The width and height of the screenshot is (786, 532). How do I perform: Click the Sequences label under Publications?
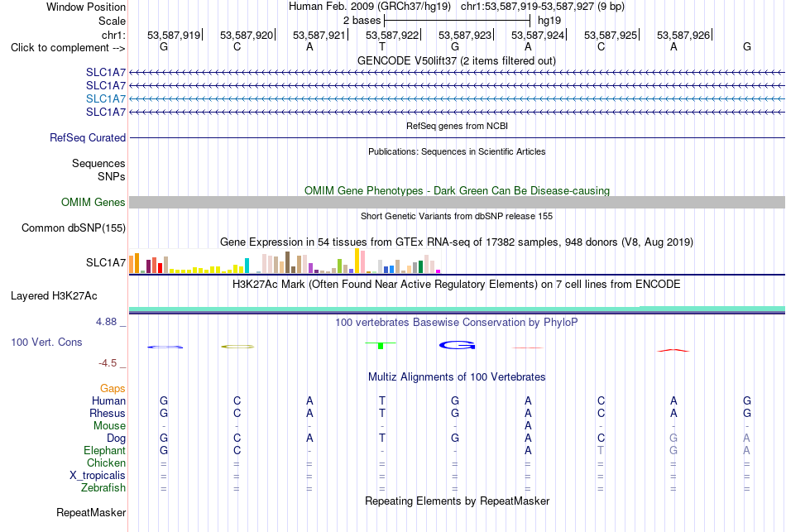[98, 164]
